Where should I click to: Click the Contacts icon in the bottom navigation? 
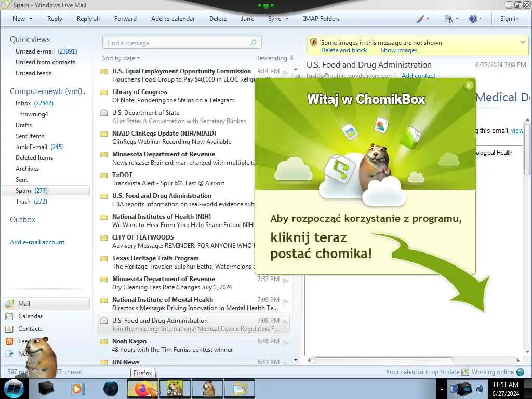9,329
